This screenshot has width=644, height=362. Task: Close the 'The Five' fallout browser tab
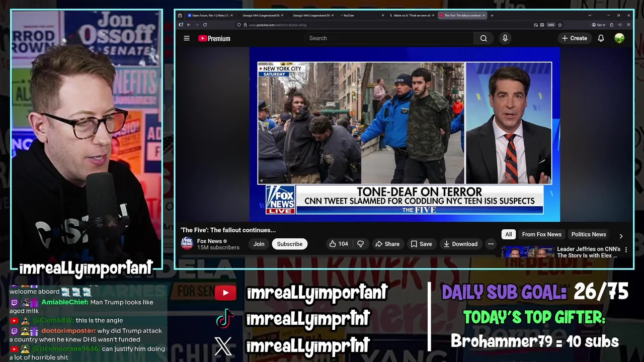point(484,16)
